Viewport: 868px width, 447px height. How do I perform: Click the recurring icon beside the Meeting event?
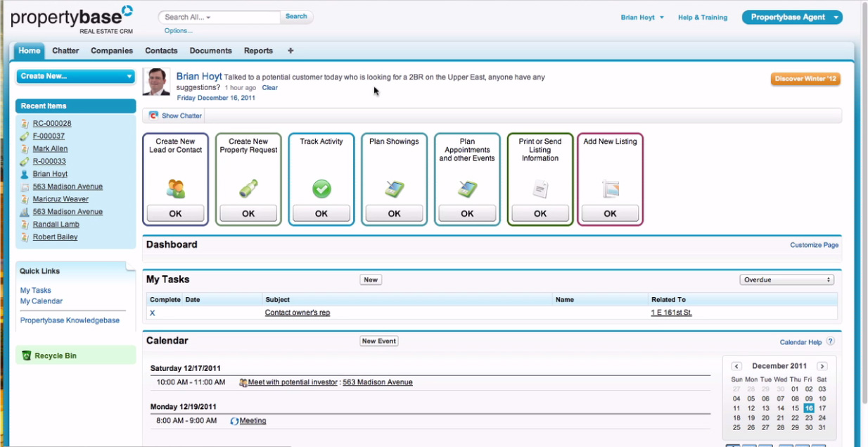[x=234, y=421]
